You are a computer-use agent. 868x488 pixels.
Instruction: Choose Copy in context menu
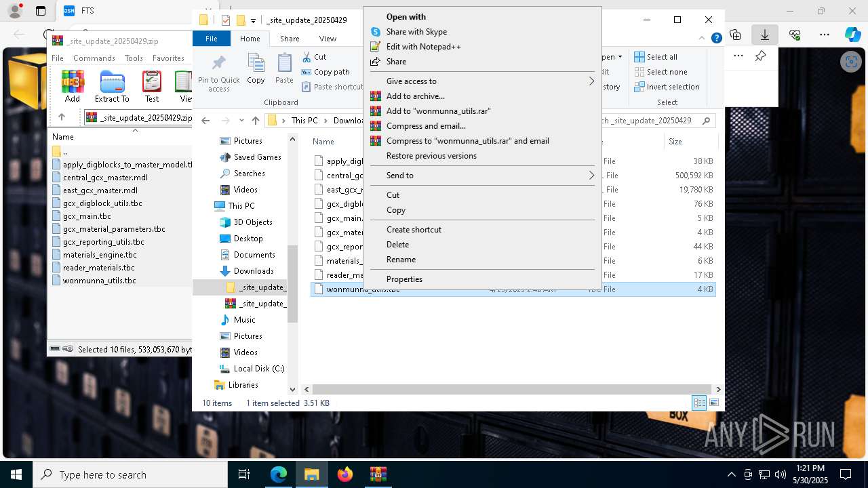[482, 210]
